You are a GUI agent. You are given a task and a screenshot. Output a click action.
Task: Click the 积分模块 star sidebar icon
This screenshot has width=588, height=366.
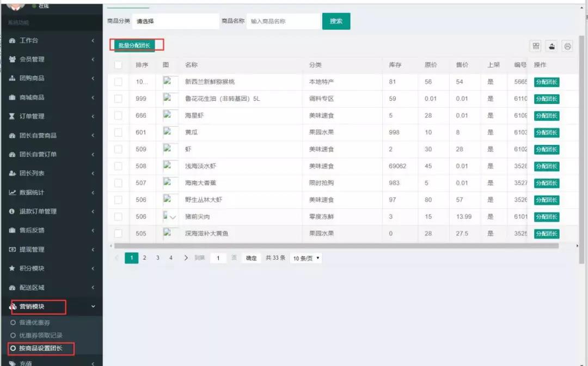(x=12, y=269)
